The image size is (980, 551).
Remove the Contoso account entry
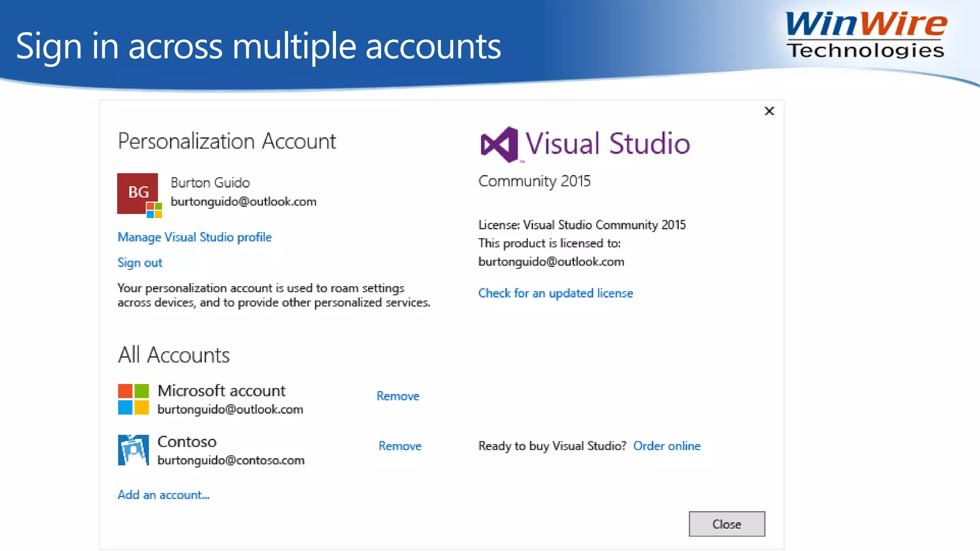400,446
